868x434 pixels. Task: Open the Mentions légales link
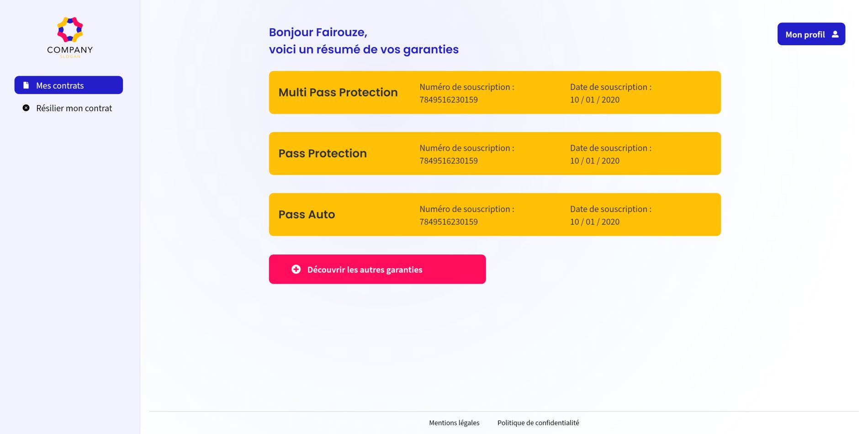coord(454,423)
